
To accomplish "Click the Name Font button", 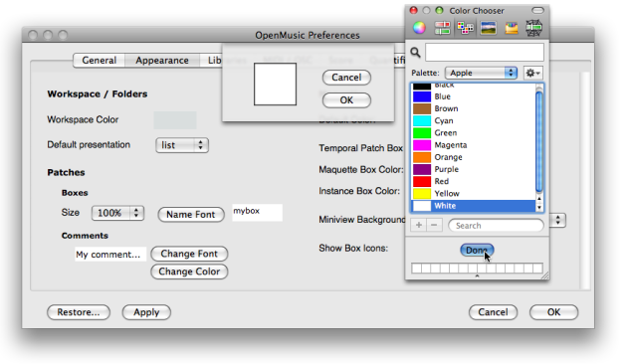I will click(x=191, y=215).
